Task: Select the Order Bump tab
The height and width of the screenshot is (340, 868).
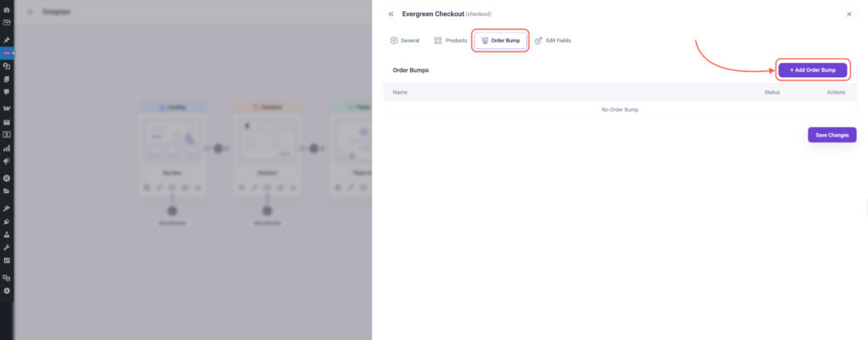Action: pyautogui.click(x=500, y=41)
